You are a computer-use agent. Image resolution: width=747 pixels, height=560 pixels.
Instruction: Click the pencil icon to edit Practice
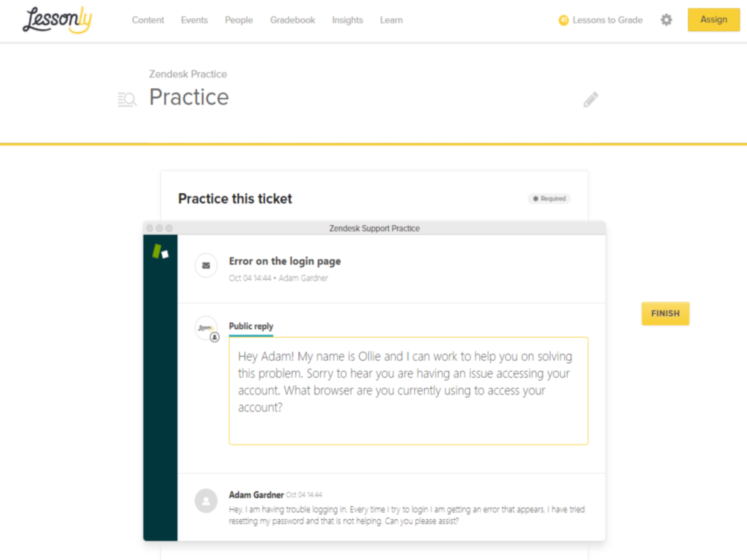pos(591,99)
